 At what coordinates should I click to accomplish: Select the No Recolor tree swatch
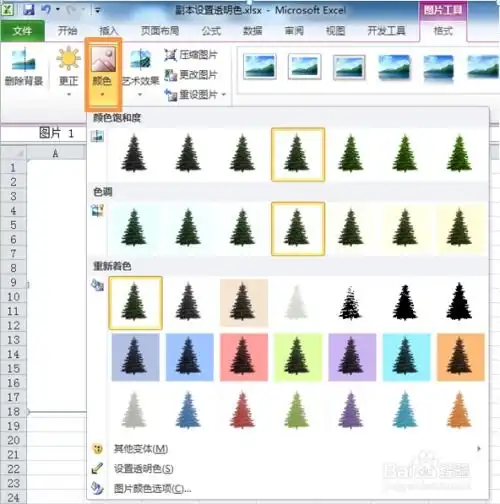(135, 303)
